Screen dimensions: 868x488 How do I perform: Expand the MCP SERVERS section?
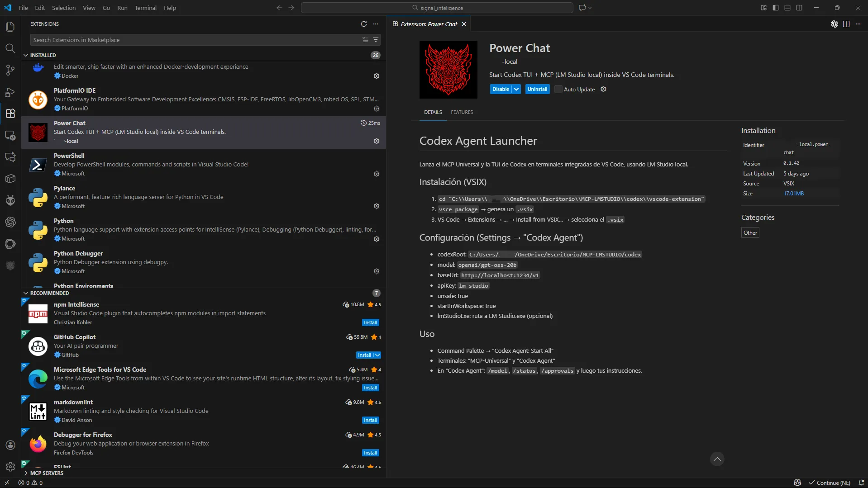[x=26, y=473]
